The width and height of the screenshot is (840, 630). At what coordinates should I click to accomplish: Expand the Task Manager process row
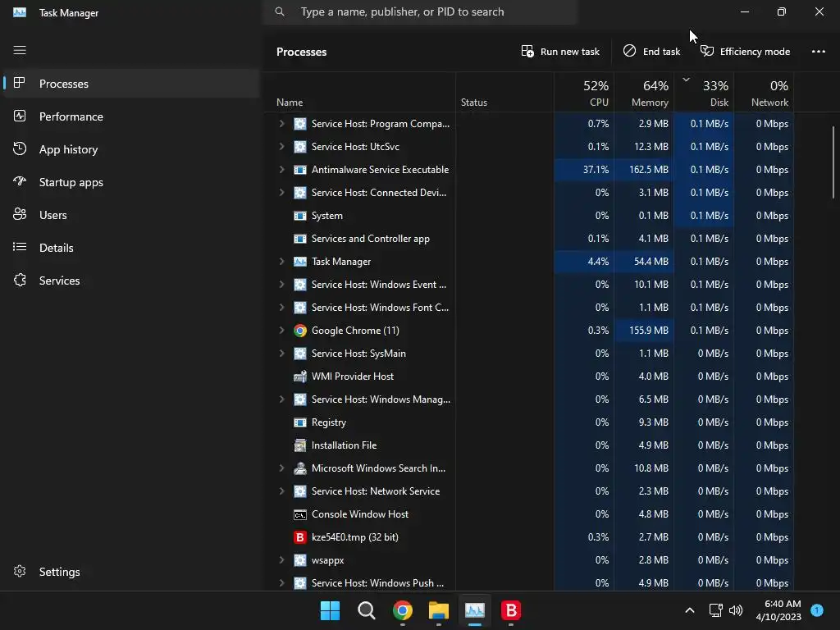pos(282,262)
